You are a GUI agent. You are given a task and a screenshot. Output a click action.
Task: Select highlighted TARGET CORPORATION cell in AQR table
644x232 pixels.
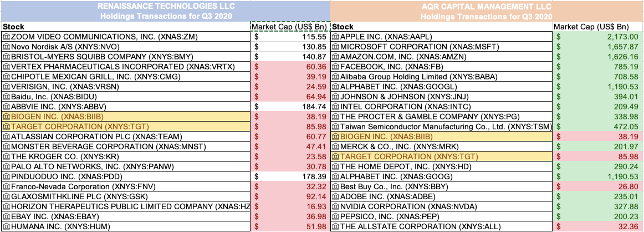point(442,157)
